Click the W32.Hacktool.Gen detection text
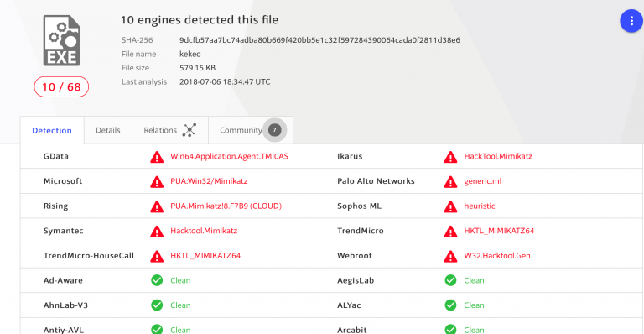Image resolution: width=644 pixels, height=334 pixels. coord(497,255)
